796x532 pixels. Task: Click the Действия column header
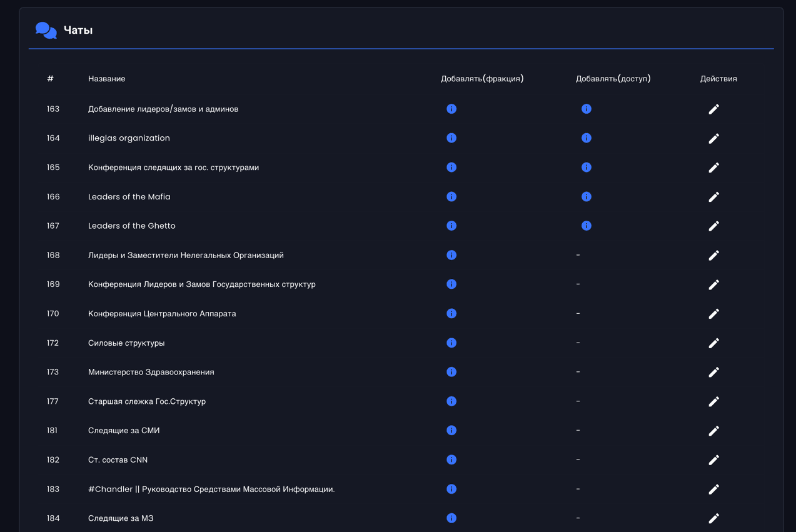point(718,79)
